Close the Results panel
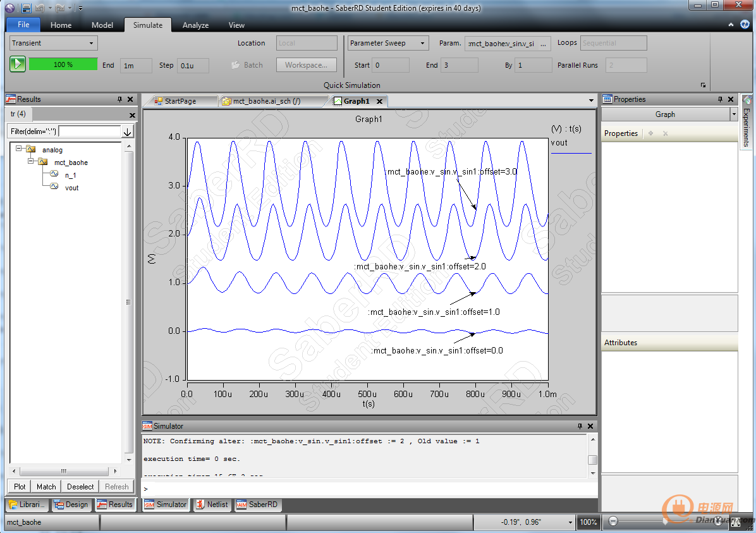Screen dimensions: 756x533 [x=130, y=99]
